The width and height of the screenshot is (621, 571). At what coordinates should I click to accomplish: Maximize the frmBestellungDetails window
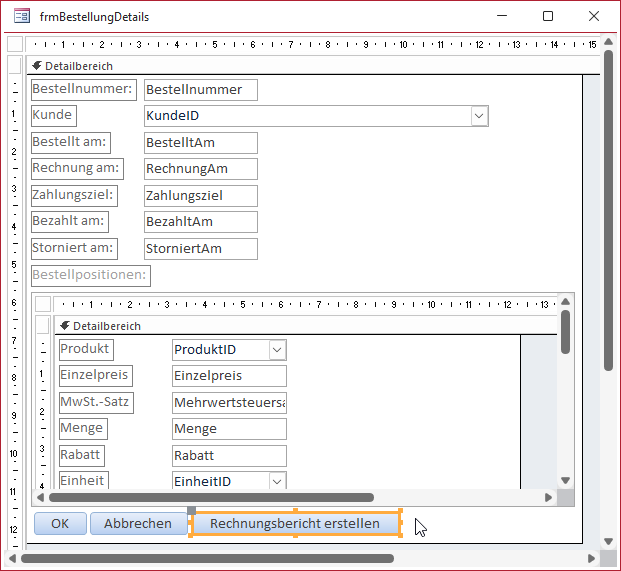(548, 17)
